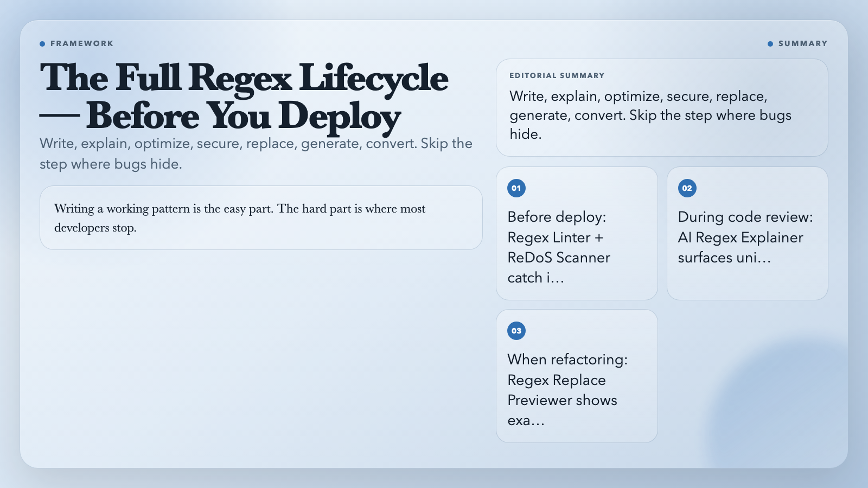This screenshot has width=868, height=488.
Task: Click the 02 numbered badge
Action: pyautogui.click(x=687, y=188)
